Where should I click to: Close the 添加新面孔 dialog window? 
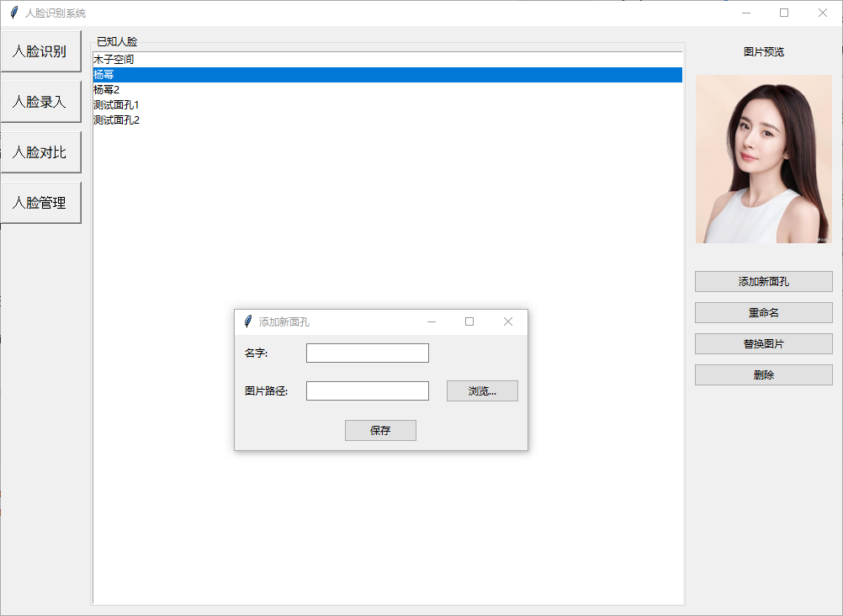coord(508,321)
